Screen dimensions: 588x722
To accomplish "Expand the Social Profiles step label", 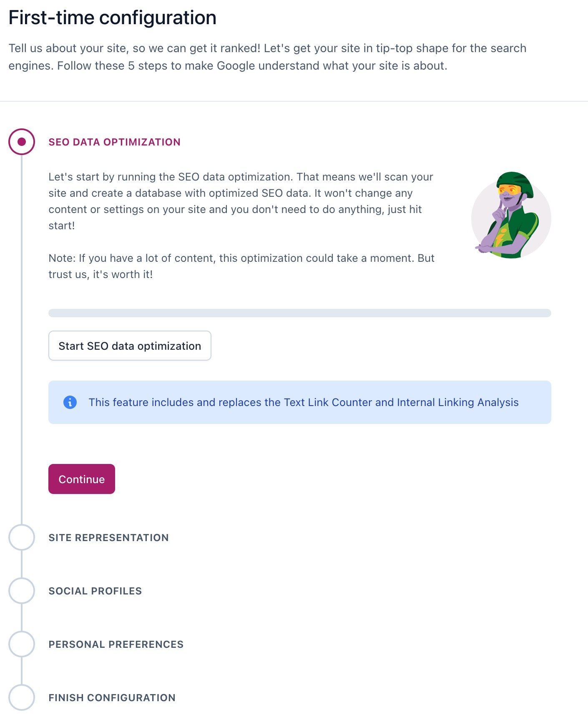I will click(95, 591).
